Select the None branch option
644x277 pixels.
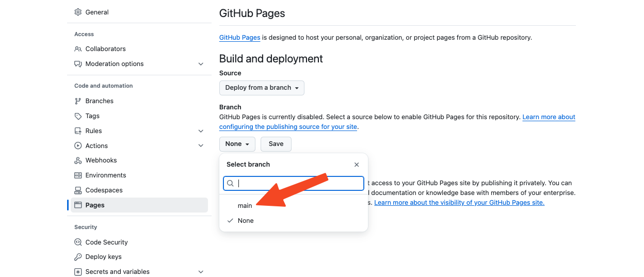[246, 221]
